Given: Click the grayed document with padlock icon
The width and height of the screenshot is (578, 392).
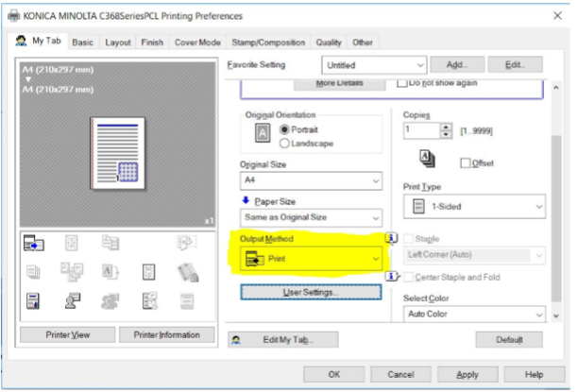Looking at the screenshot, I should [x=188, y=273].
